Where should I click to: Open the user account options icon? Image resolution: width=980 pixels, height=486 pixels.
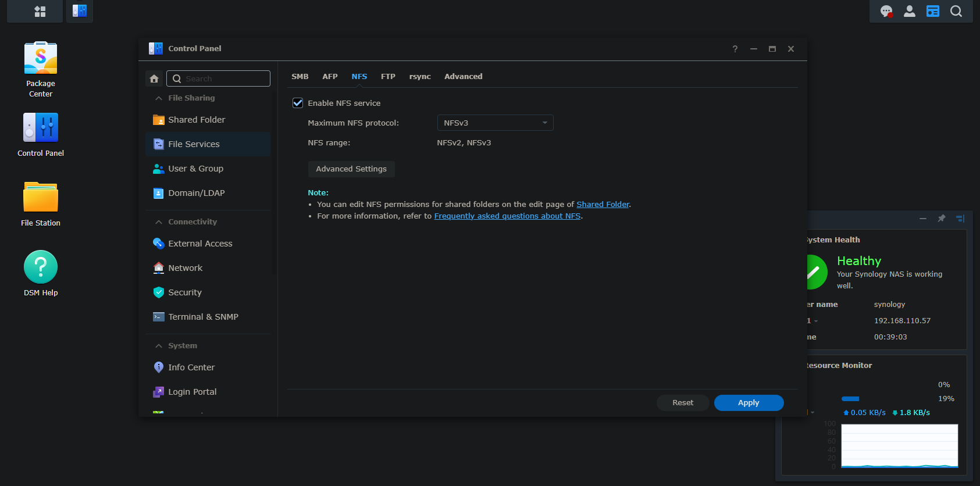pos(909,11)
